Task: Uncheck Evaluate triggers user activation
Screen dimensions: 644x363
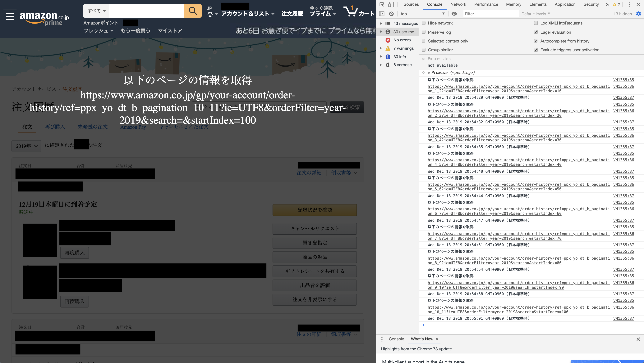Action: (536, 50)
